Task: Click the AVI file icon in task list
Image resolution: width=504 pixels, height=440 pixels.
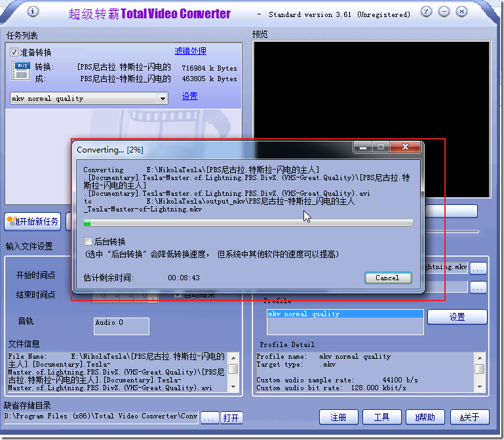Action: pos(20,71)
